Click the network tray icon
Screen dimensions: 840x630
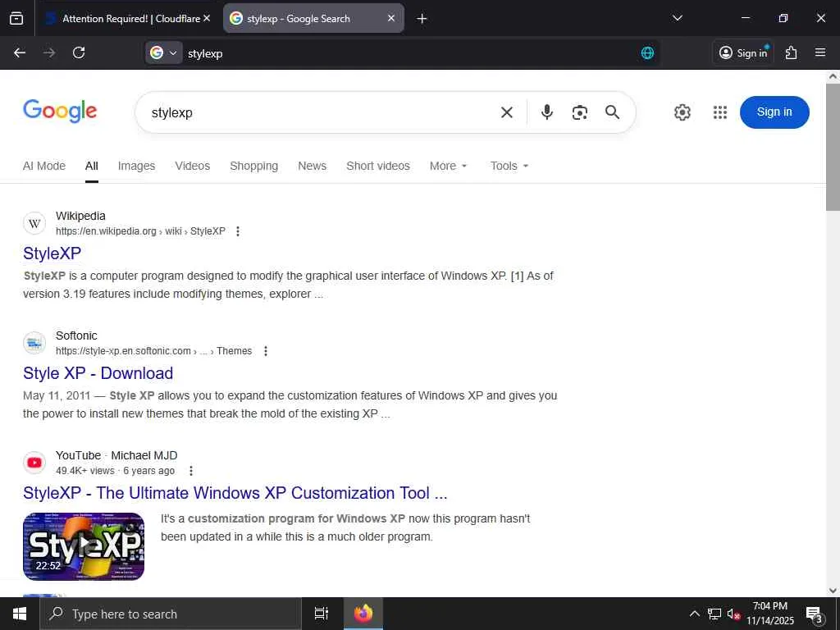tap(714, 614)
